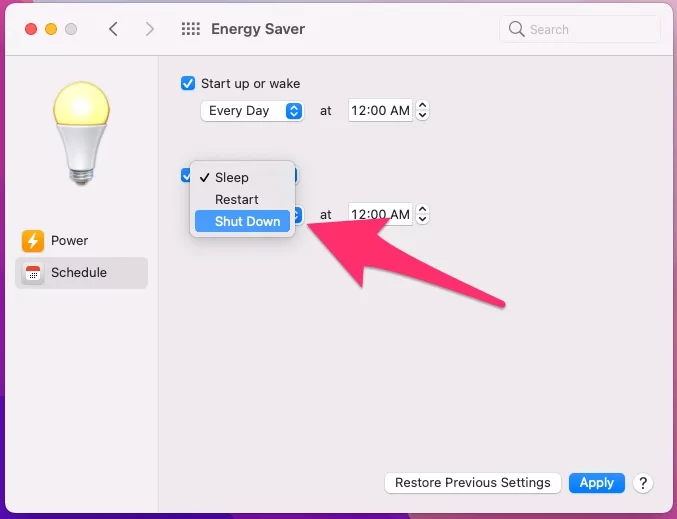
Task: Click the forward navigation arrow
Action: (149, 29)
